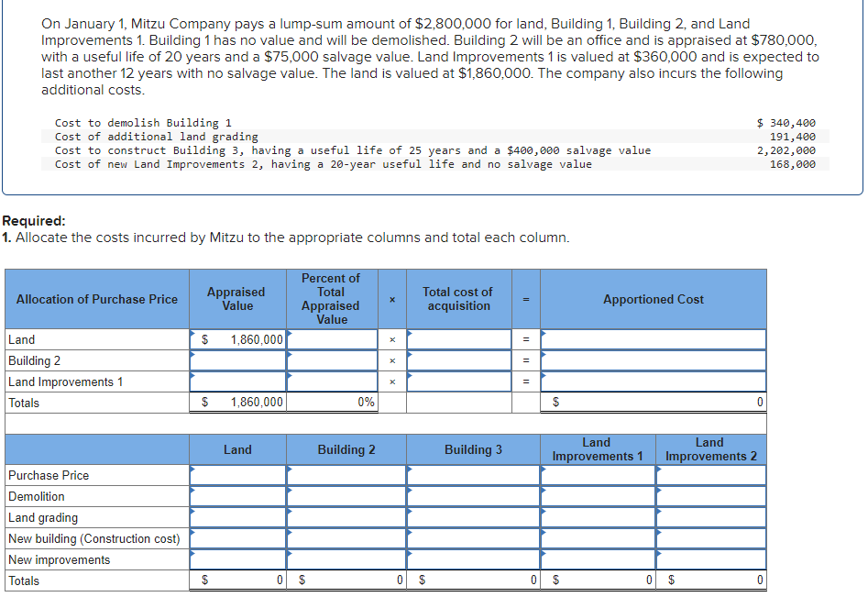Image resolution: width=868 pixels, height=608 pixels.
Task: Click the dollar sign in the Apportioned Cost total
Action: pyautogui.click(x=557, y=402)
